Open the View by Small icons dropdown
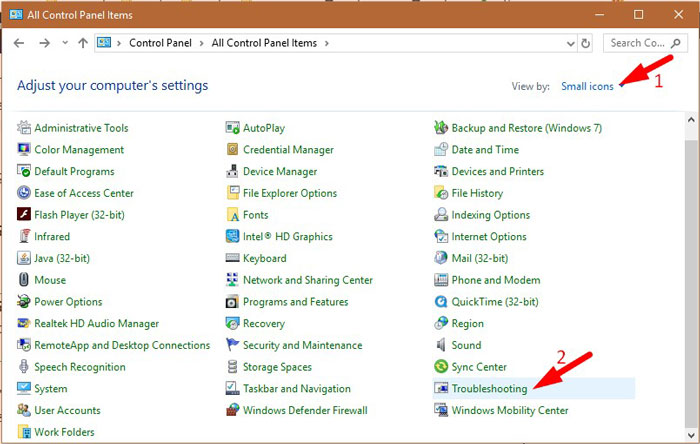 click(x=592, y=86)
